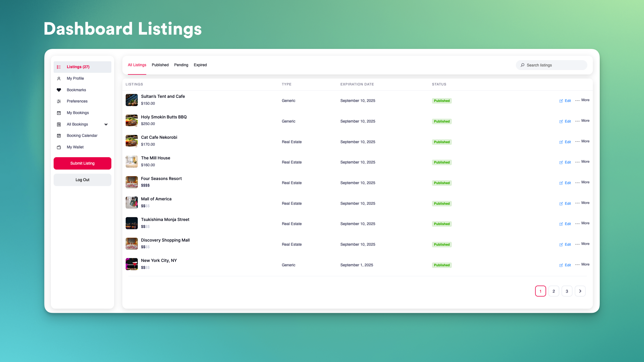The width and height of the screenshot is (644, 362).
Task: Click the Booking Calendar icon
Action: coord(59,136)
